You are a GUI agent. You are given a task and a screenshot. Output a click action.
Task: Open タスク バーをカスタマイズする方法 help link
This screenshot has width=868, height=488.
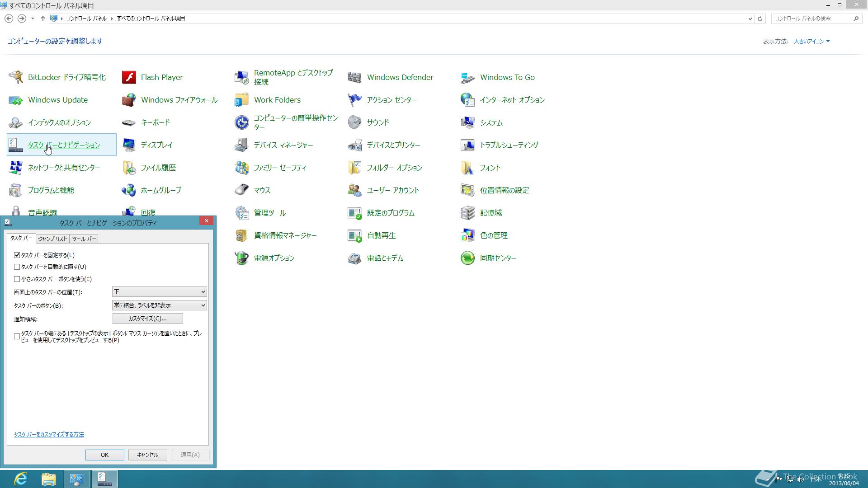[x=49, y=435]
